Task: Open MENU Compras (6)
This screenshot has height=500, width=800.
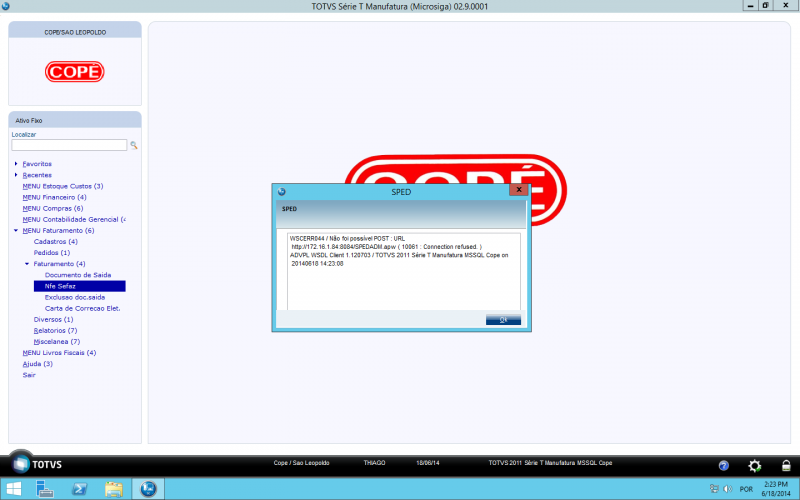Action: coord(53,209)
